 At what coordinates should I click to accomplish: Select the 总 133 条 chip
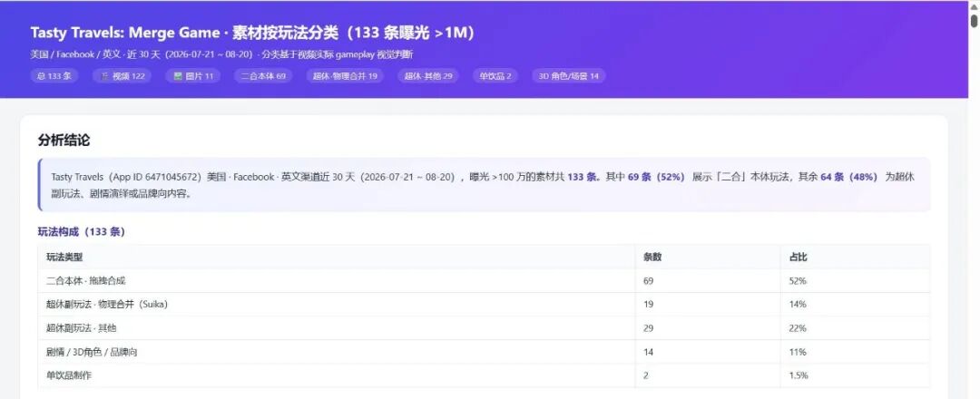click(x=54, y=76)
